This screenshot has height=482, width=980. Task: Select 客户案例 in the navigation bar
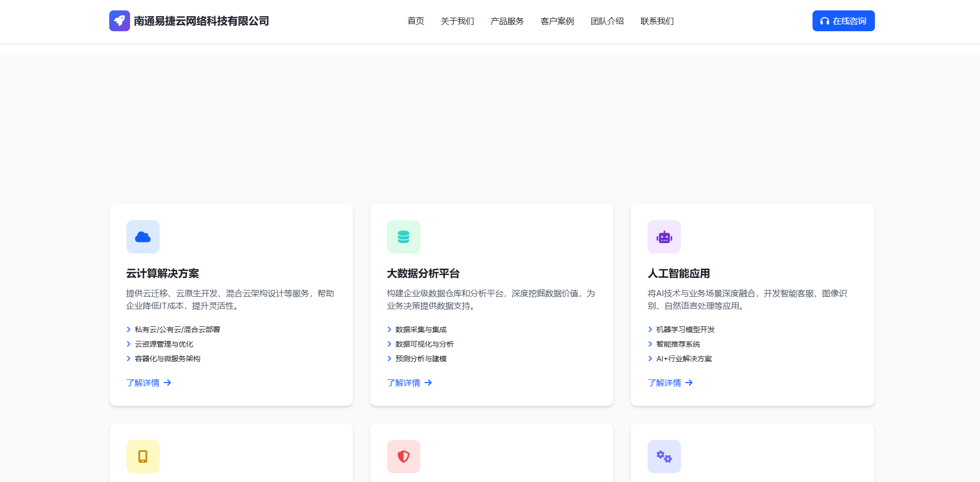coord(557,21)
